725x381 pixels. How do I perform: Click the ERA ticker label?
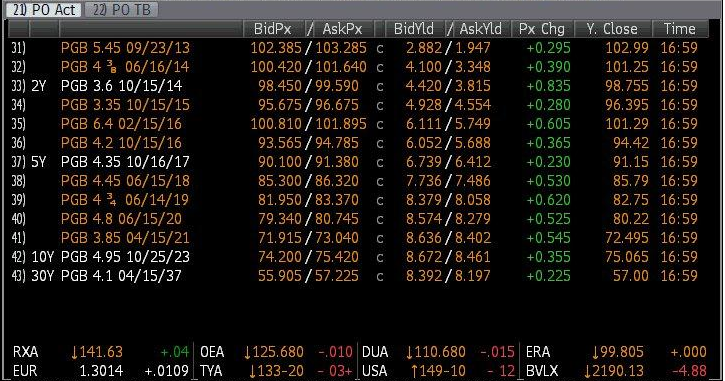point(538,352)
